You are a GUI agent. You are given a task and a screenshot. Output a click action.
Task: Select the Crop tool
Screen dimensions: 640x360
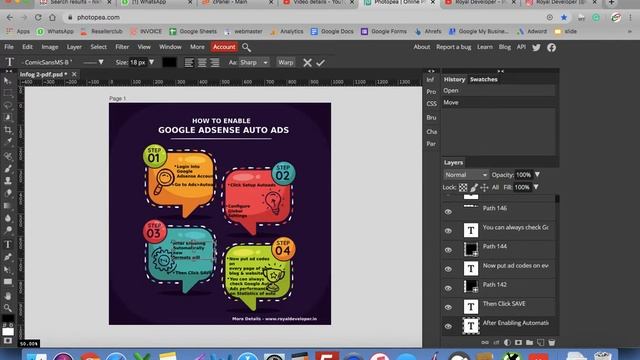point(7,130)
